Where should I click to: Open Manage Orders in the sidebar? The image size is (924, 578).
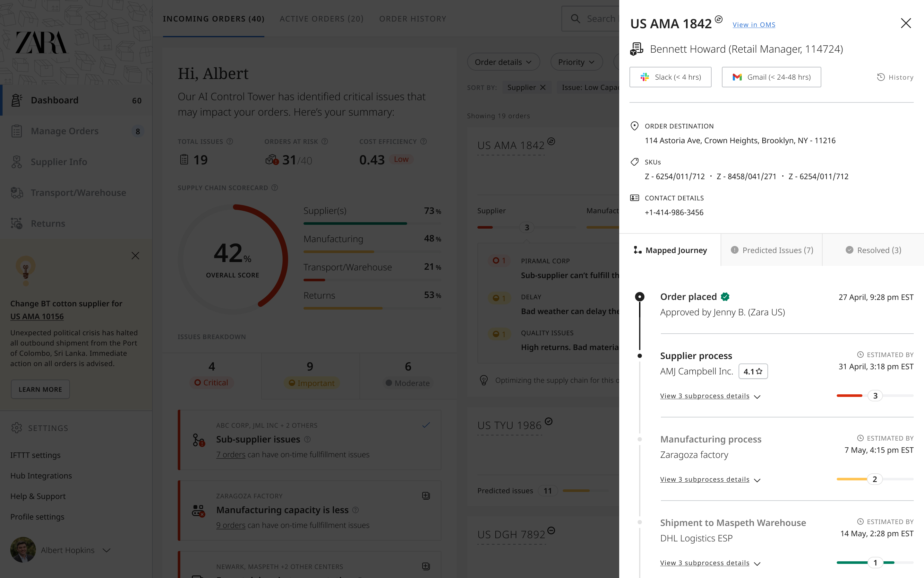[76, 131]
